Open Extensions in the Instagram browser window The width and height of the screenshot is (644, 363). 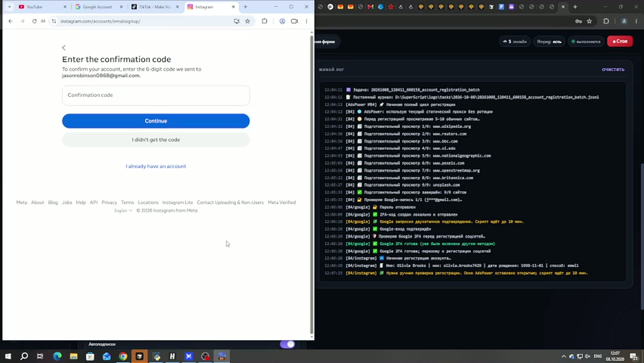(x=265, y=21)
